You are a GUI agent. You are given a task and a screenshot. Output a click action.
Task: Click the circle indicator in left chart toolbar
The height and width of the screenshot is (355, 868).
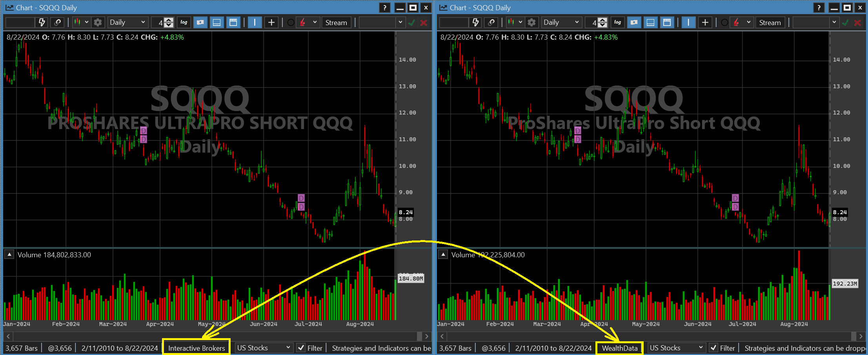(291, 22)
